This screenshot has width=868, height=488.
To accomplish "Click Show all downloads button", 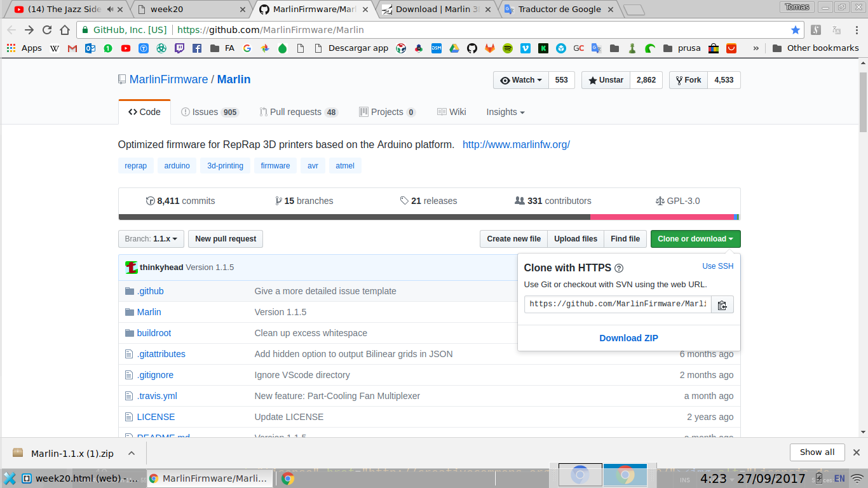I will pos(817,452).
